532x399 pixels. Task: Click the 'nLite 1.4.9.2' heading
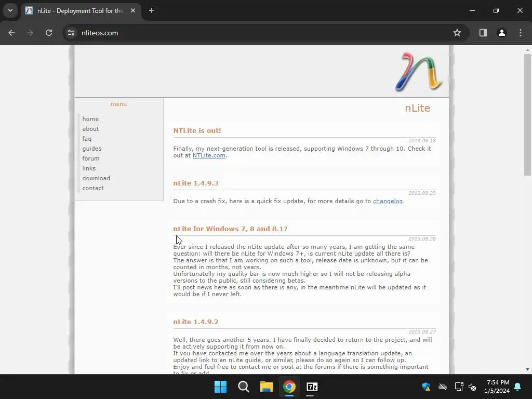click(196, 322)
